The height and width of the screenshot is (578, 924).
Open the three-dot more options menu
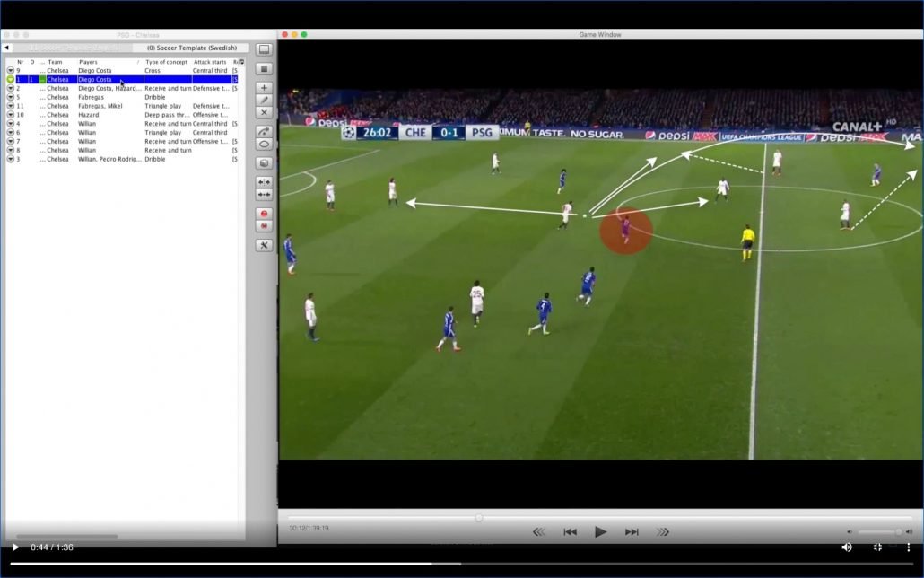click(x=908, y=547)
